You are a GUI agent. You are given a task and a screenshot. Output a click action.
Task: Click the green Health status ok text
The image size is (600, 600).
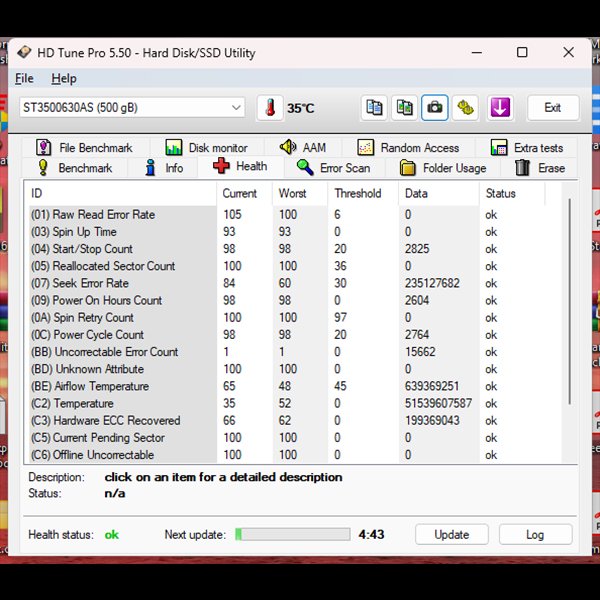pos(112,535)
